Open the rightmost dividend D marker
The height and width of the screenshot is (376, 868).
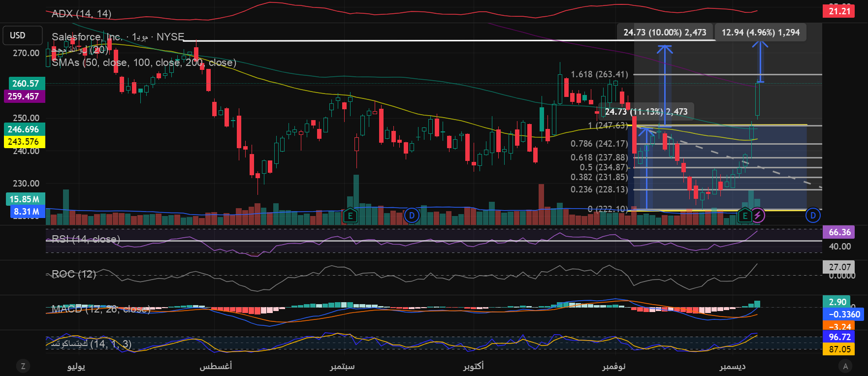[813, 215]
